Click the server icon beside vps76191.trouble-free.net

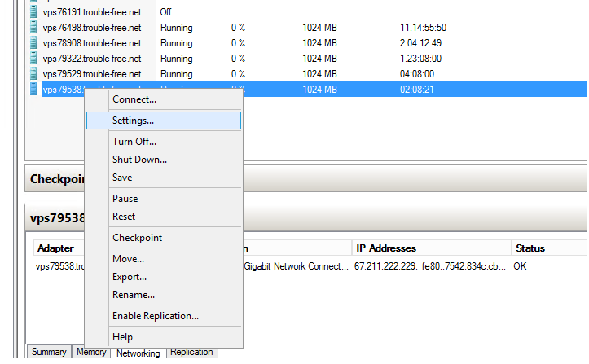[33, 12]
